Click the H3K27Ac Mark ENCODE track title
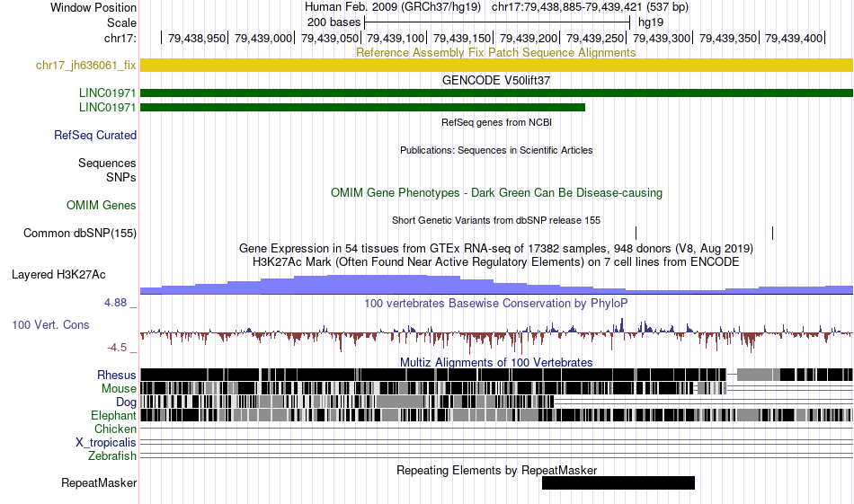Viewport: 854px width, 504px height. (x=496, y=261)
